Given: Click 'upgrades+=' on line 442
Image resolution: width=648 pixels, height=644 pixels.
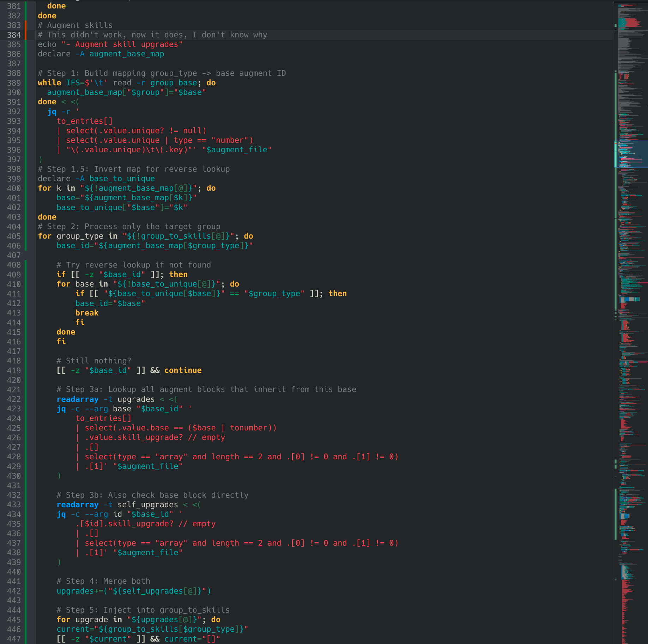Looking at the screenshot, I should click(80, 591).
